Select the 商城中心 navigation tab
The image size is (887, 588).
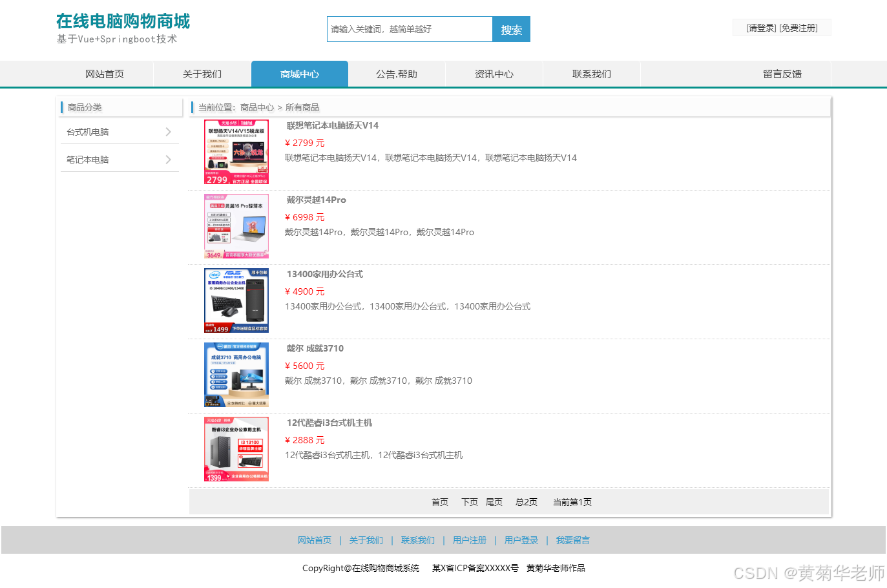click(x=300, y=74)
